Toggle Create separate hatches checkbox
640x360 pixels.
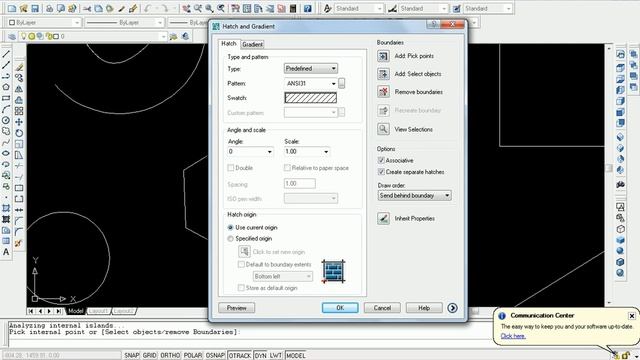pyautogui.click(x=381, y=172)
